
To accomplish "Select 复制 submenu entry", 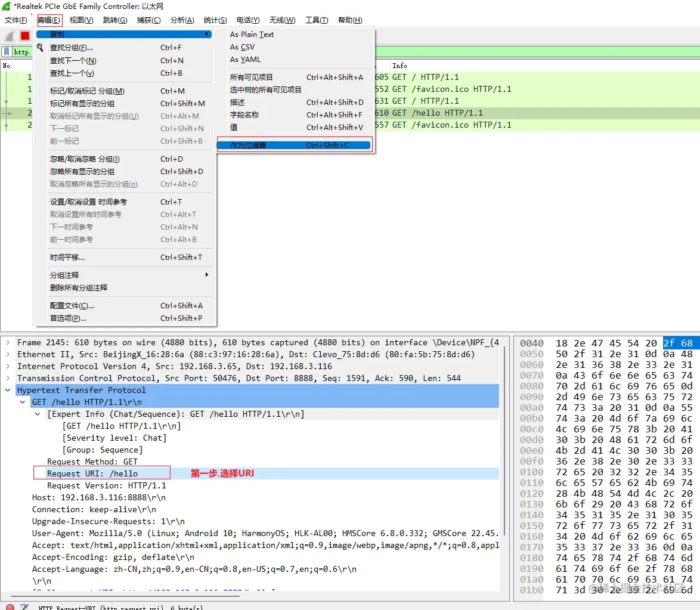I will click(123, 35).
